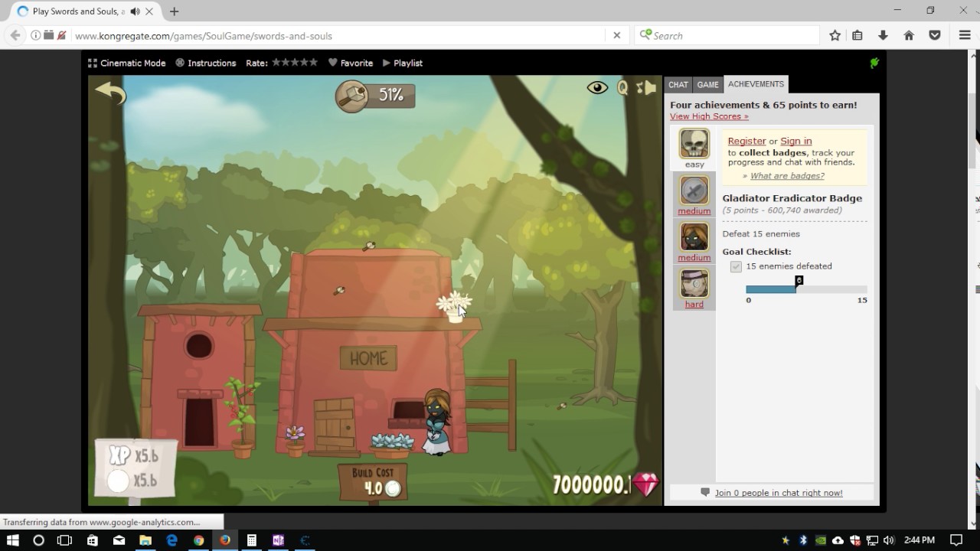Click the purple flower pot

(295, 441)
